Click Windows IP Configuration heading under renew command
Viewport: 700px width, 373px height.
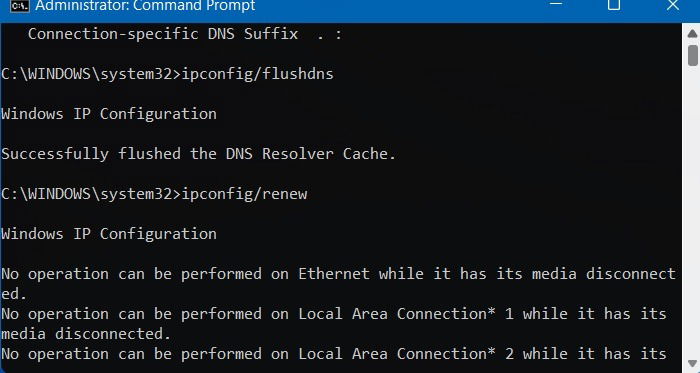pos(109,234)
